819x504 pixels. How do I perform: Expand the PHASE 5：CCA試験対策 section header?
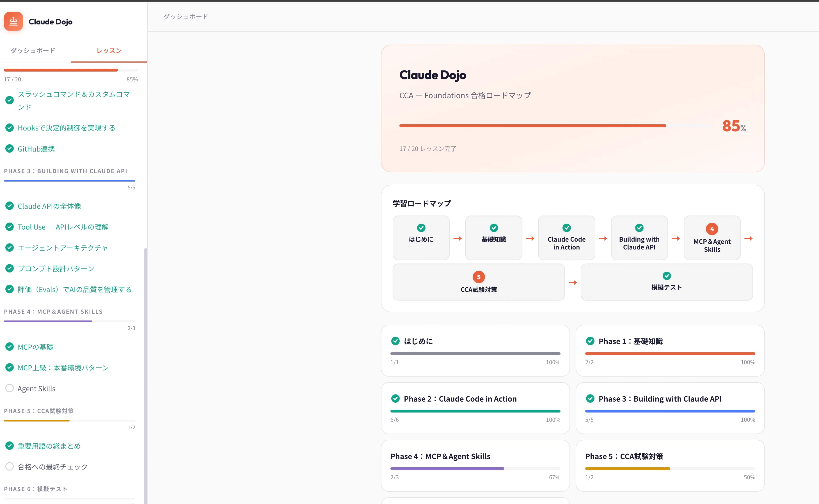point(39,411)
